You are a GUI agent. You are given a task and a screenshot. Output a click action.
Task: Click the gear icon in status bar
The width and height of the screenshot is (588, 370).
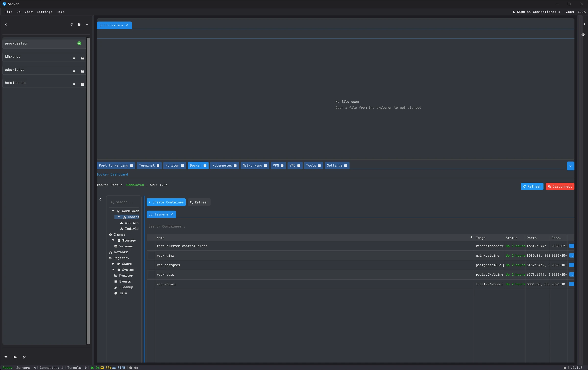tap(565, 368)
